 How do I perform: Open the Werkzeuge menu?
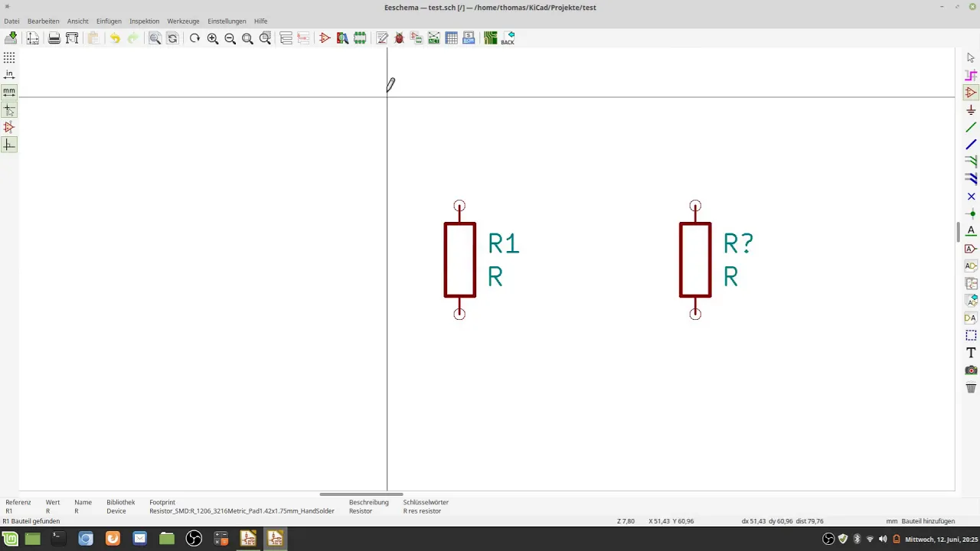[184, 21]
